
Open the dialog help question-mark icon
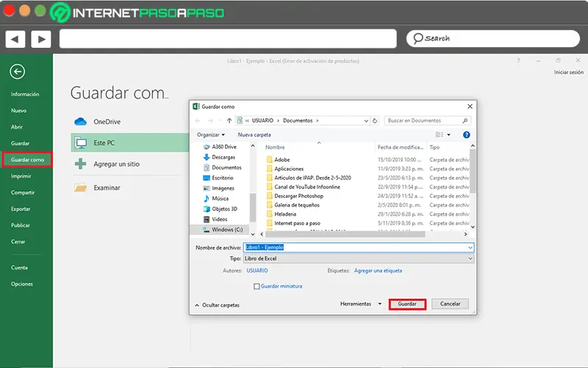(466, 135)
